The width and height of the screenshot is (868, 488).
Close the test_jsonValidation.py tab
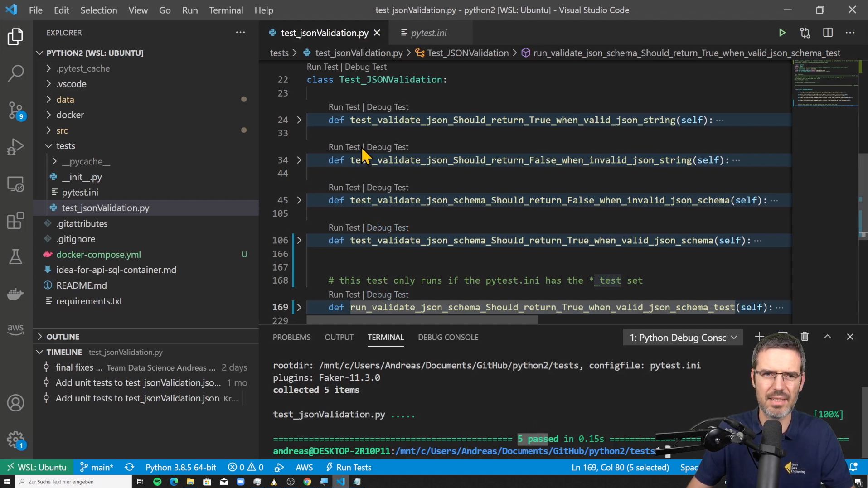click(x=377, y=33)
